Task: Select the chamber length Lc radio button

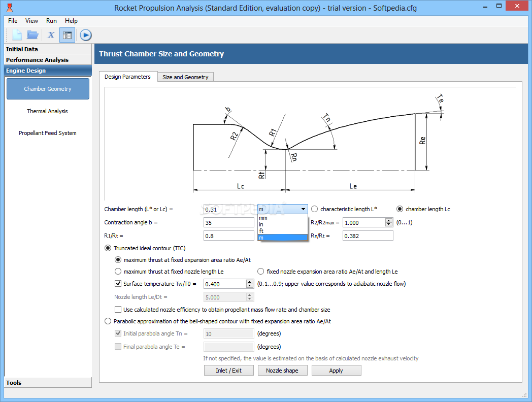Action: coord(400,209)
